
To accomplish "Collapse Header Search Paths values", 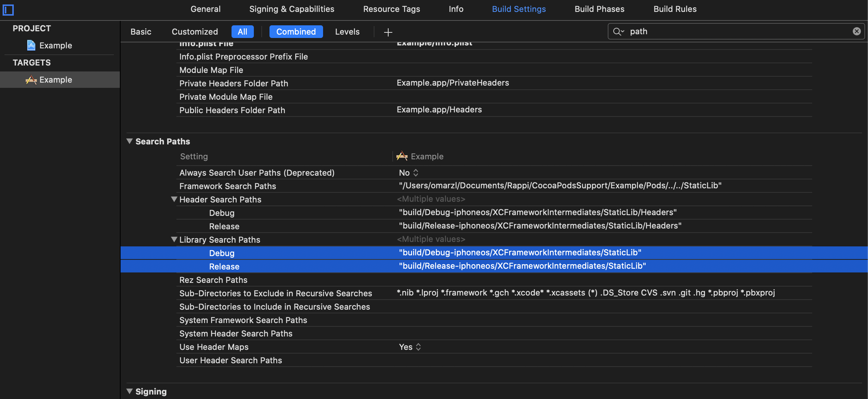I will [174, 199].
